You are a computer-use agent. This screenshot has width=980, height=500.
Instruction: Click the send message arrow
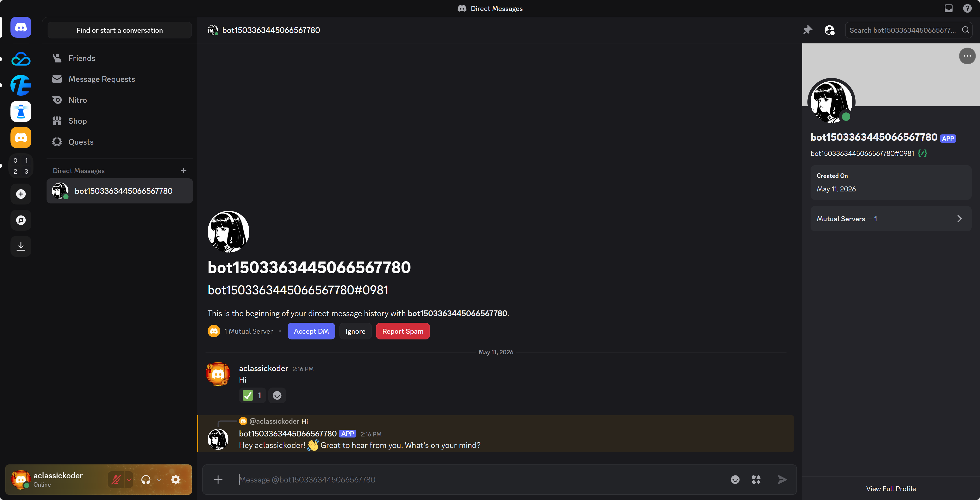[x=782, y=479]
